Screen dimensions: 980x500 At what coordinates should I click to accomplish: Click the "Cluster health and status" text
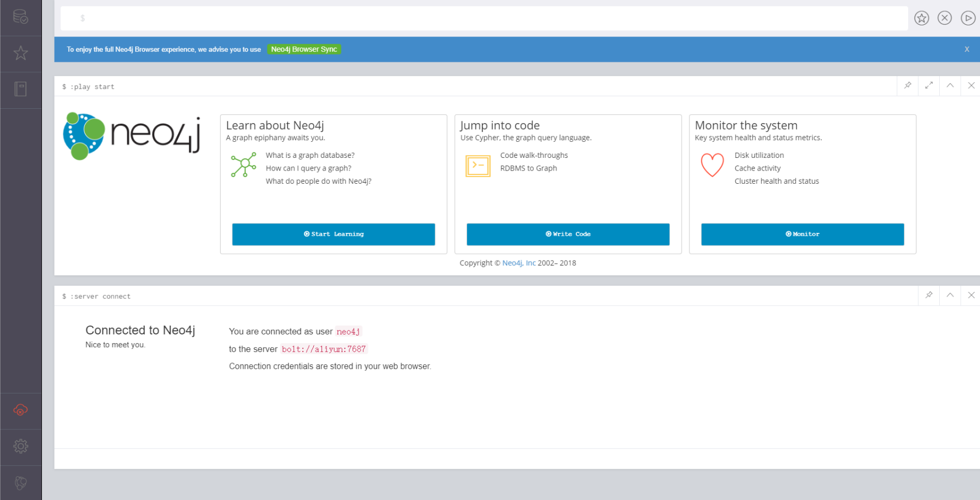pos(776,181)
